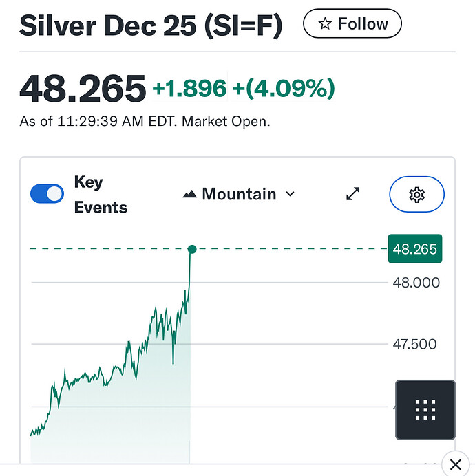Click the mountain chart-type icon
Viewport: 475px width, 476px height.
[x=189, y=195]
